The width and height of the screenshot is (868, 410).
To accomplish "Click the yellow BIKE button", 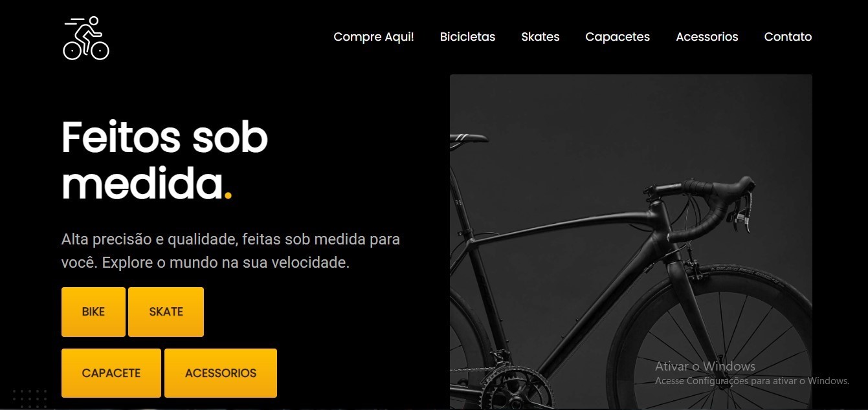I will pyautogui.click(x=93, y=312).
